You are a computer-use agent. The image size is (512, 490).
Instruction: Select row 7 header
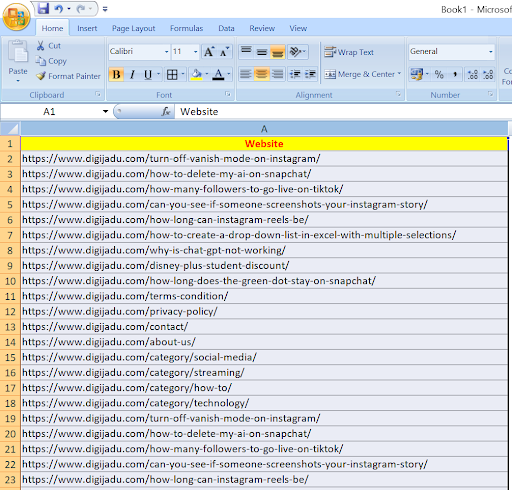(x=10, y=235)
